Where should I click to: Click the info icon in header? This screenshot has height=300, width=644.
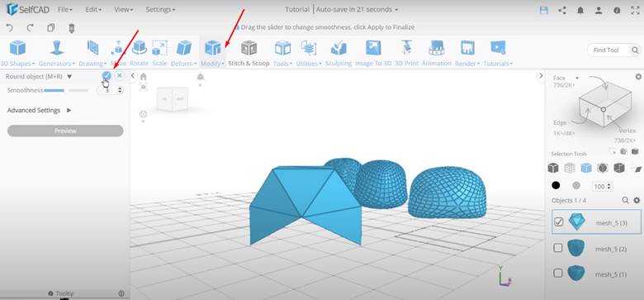tap(617, 10)
